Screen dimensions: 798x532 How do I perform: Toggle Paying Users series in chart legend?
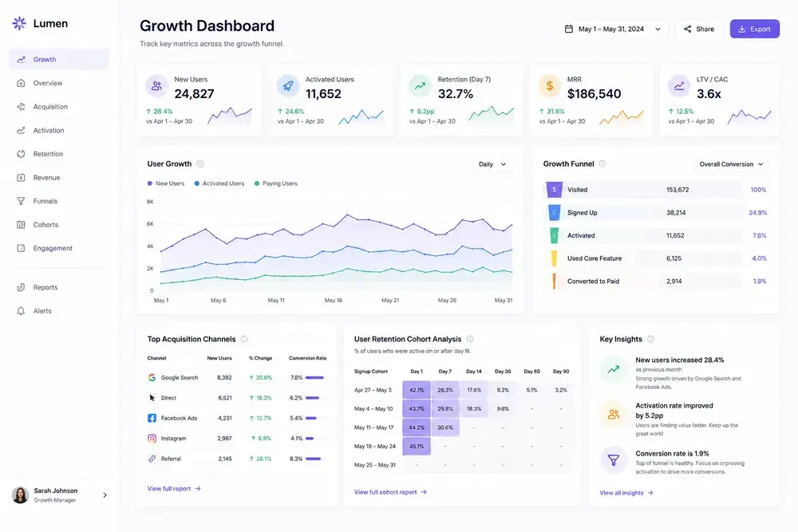[276, 183]
